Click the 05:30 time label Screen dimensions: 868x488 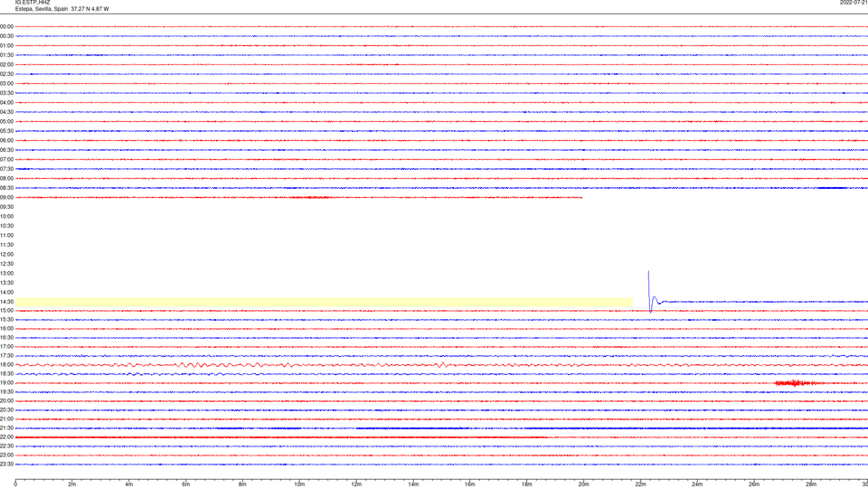click(x=6, y=130)
